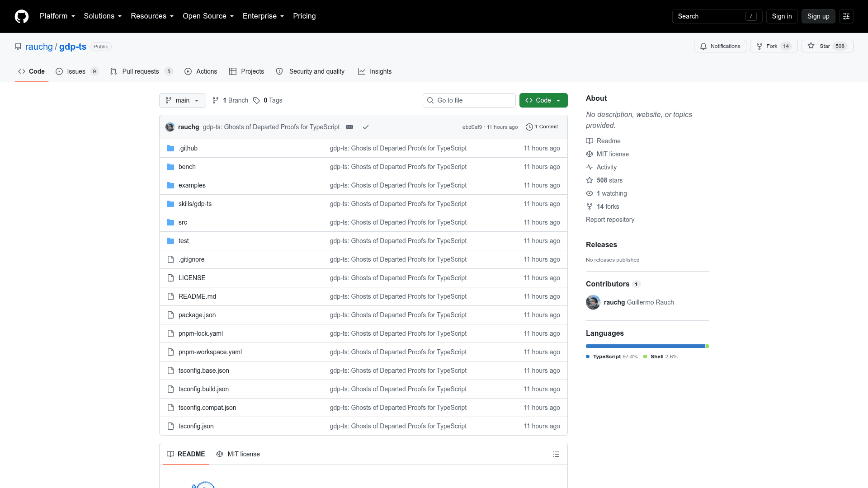
Task: Switch to the Pull requests tab
Action: click(142, 71)
